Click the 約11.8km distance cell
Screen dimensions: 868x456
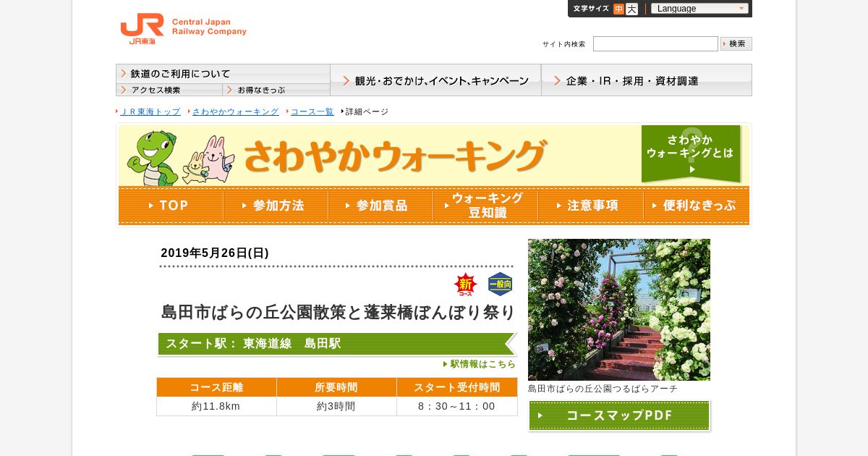[x=216, y=406]
